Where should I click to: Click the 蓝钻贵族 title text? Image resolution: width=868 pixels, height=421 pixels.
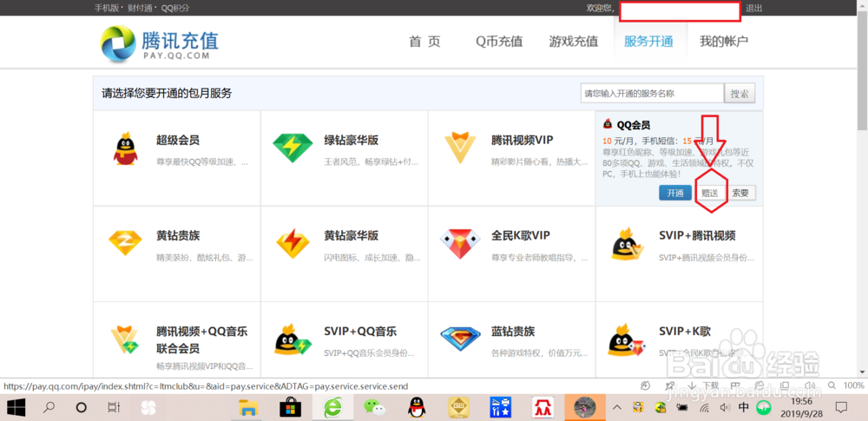click(x=513, y=332)
